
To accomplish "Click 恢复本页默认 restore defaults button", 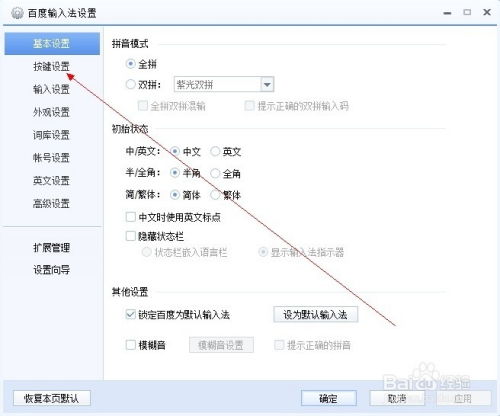I will click(x=52, y=398).
